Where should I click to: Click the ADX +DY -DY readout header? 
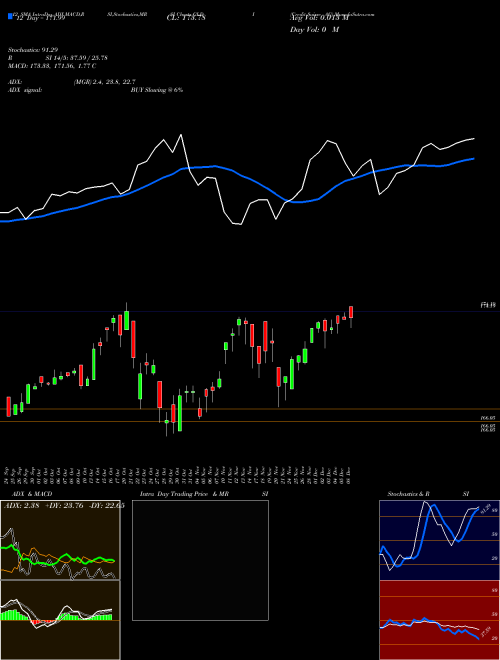click(64, 506)
